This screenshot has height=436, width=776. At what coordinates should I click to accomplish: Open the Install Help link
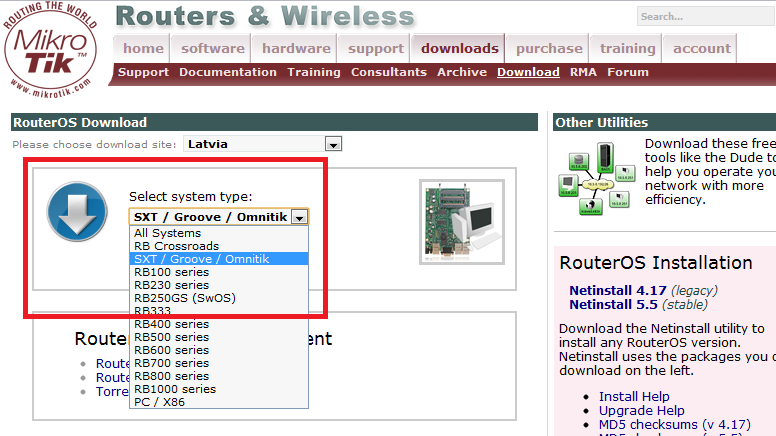click(x=634, y=396)
